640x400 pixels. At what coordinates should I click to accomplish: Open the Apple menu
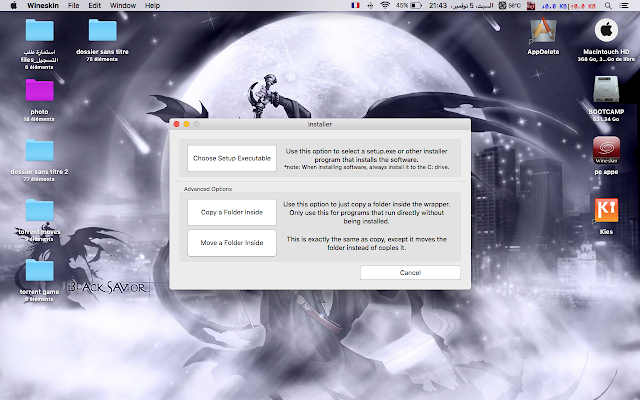coord(13,6)
